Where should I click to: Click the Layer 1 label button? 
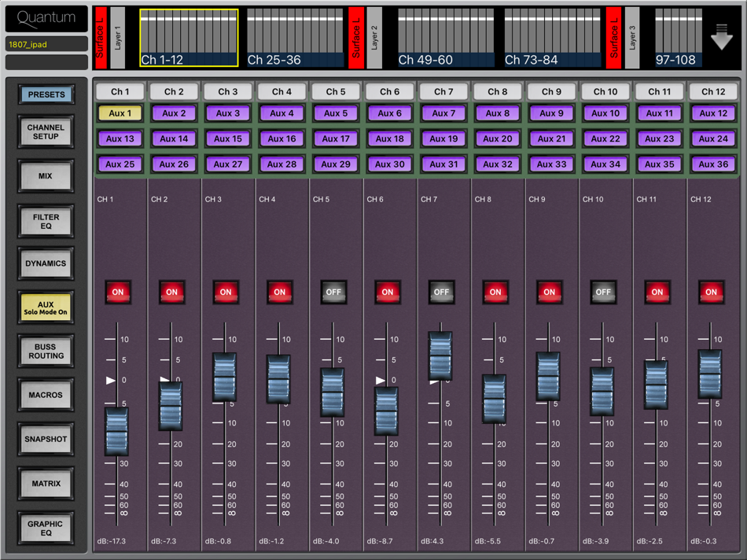pyautogui.click(x=118, y=38)
